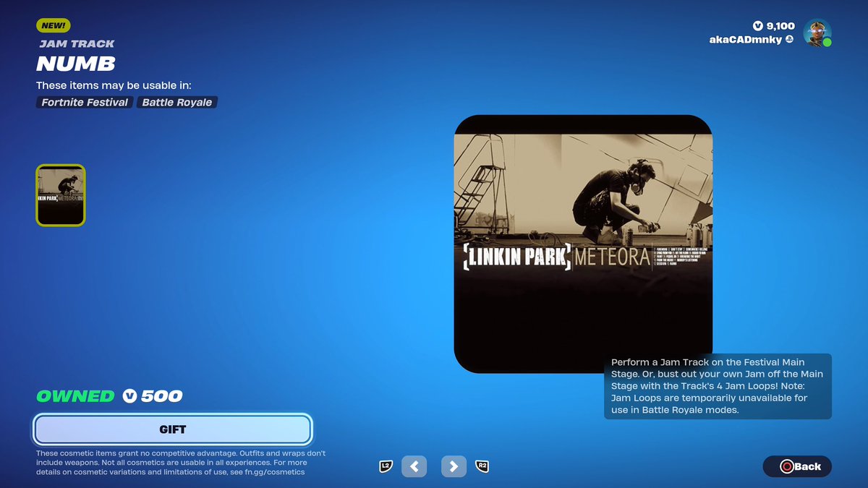Click the Jam Track description text box
Screen dimensions: 868x488
(x=718, y=386)
